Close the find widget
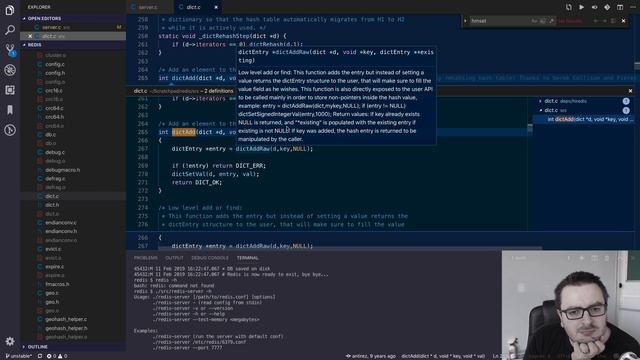The height and width of the screenshot is (360, 640). [623, 21]
